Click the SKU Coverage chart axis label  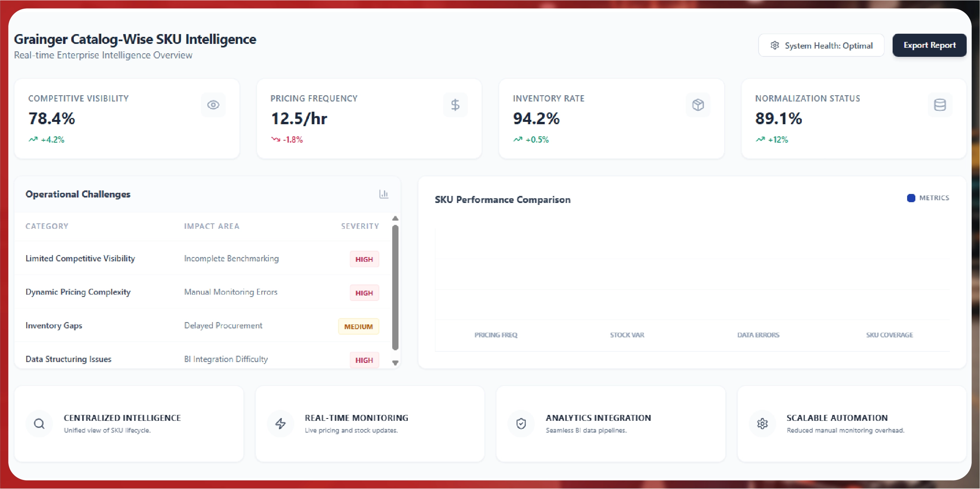click(889, 335)
